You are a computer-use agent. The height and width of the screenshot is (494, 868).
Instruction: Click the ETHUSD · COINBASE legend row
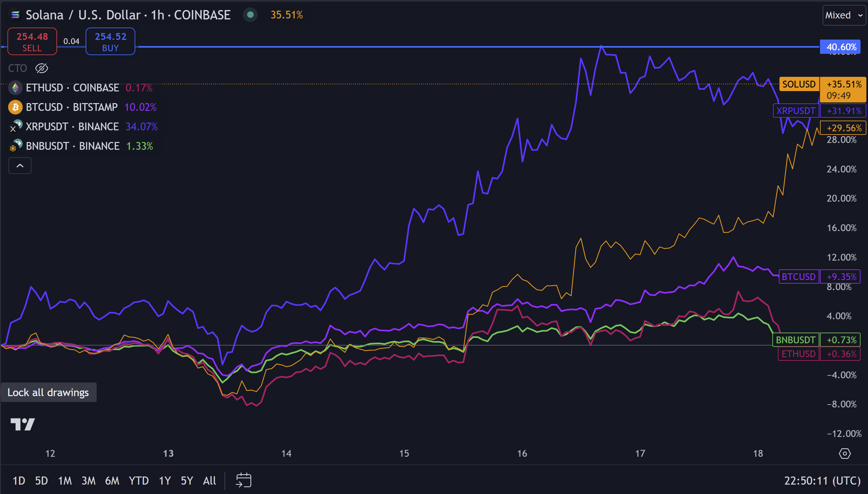click(x=81, y=88)
